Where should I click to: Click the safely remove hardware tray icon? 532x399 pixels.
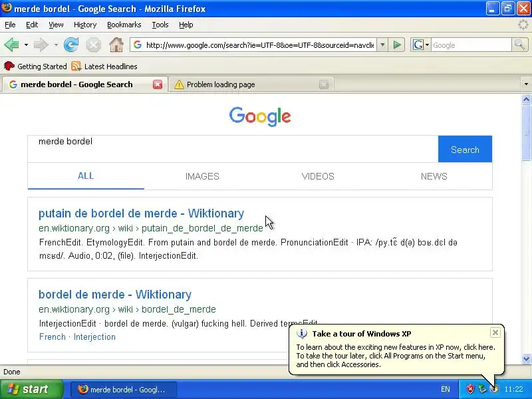(x=482, y=389)
